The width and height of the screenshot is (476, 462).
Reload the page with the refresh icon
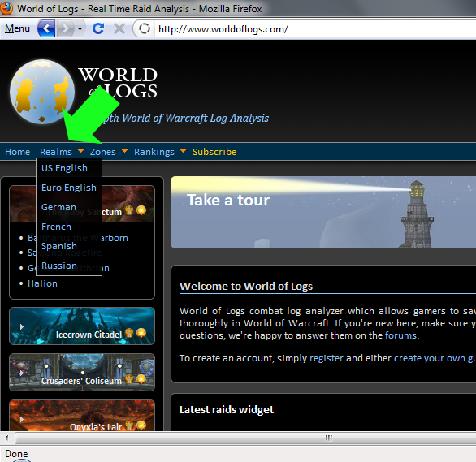pos(98,28)
